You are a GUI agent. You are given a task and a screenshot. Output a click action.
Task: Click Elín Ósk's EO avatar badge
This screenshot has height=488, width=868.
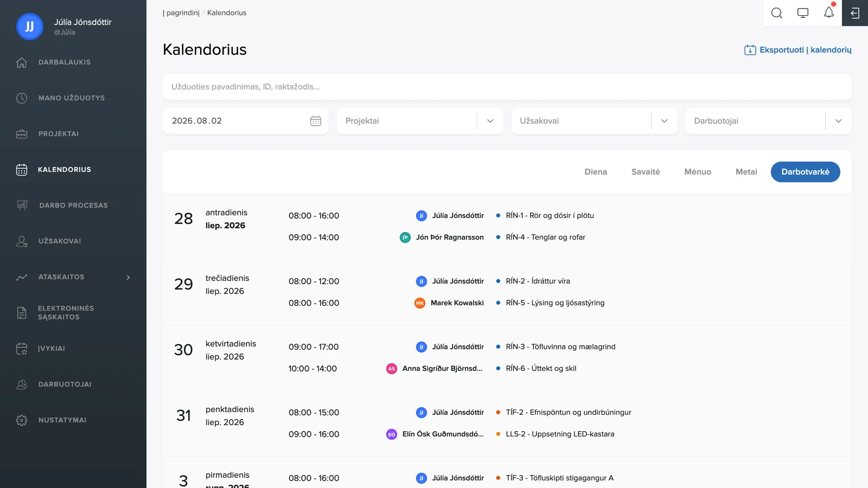tap(392, 434)
